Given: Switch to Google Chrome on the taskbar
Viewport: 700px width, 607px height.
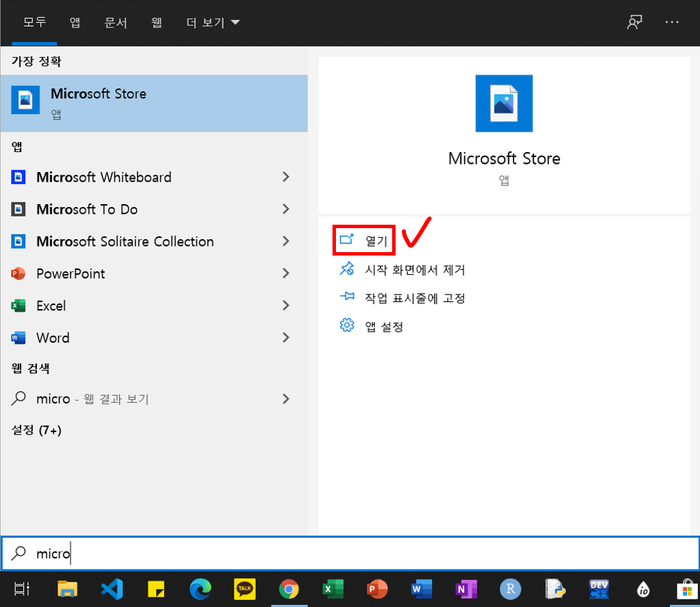Looking at the screenshot, I should click(x=289, y=589).
